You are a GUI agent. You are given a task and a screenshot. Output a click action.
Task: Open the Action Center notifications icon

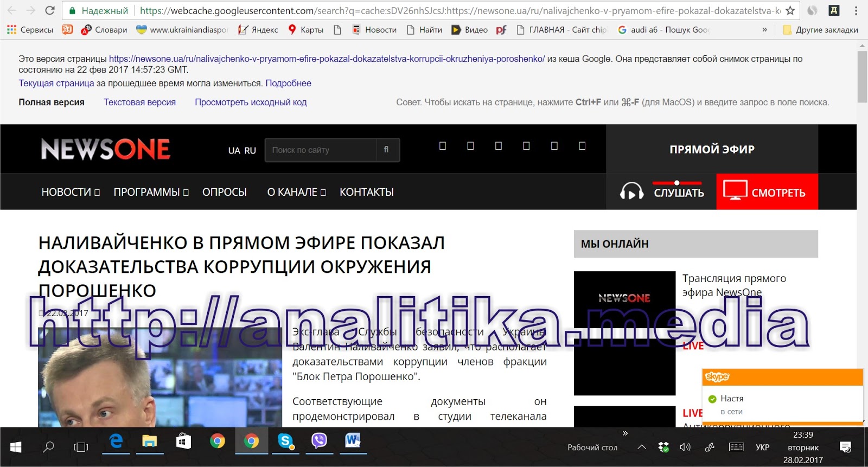pos(845,447)
